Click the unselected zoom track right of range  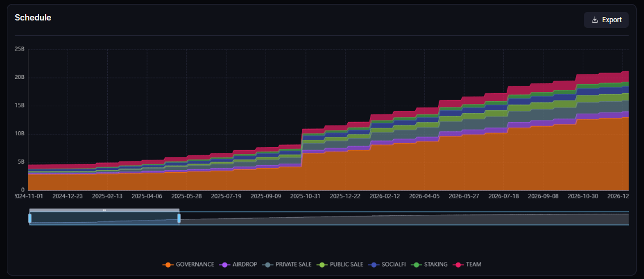coord(397,219)
